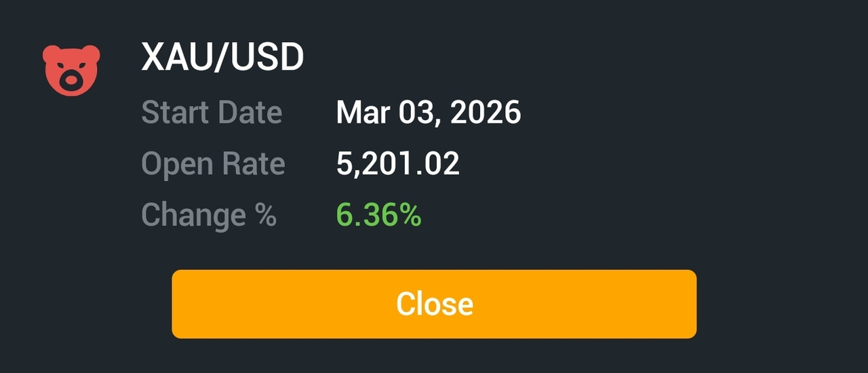Tap the start date of the trade

[x=429, y=113]
